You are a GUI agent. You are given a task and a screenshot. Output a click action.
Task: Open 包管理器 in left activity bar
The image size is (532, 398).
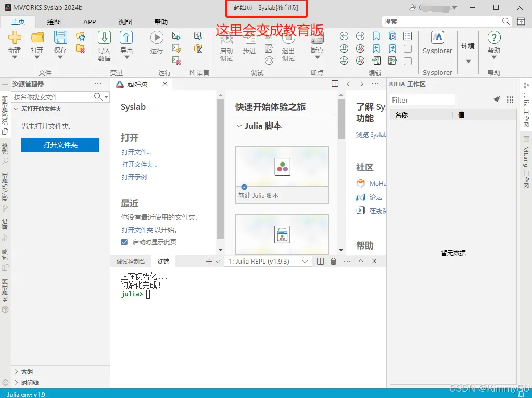click(5, 296)
